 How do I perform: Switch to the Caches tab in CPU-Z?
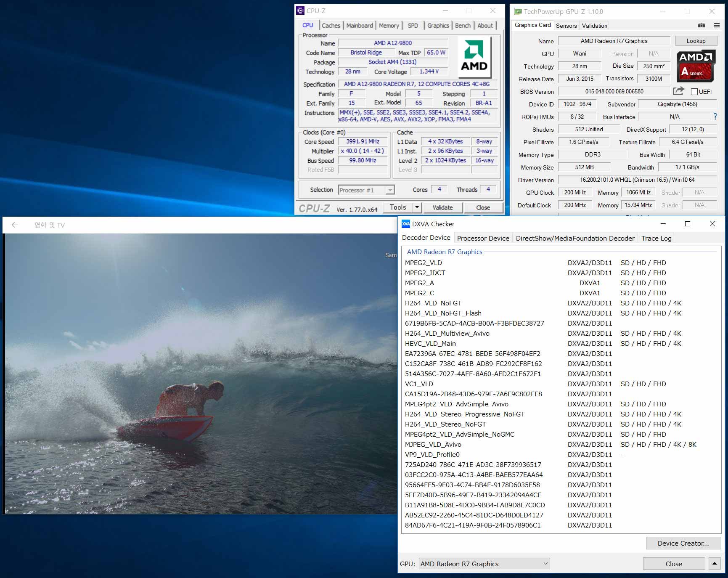(x=331, y=26)
